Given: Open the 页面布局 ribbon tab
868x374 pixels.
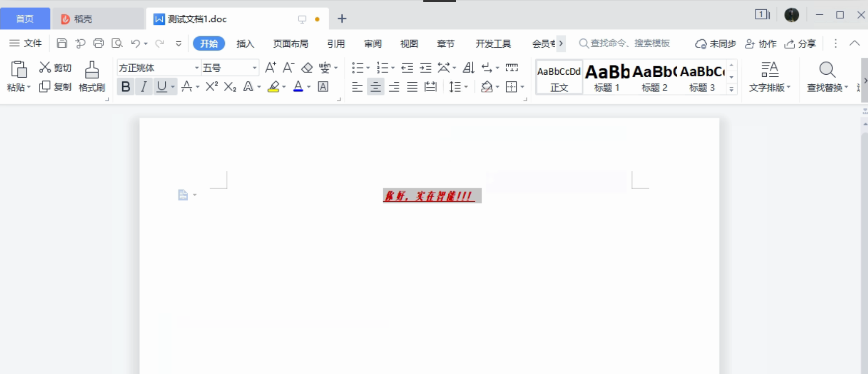Looking at the screenshot, I should [x=291, y=44].
